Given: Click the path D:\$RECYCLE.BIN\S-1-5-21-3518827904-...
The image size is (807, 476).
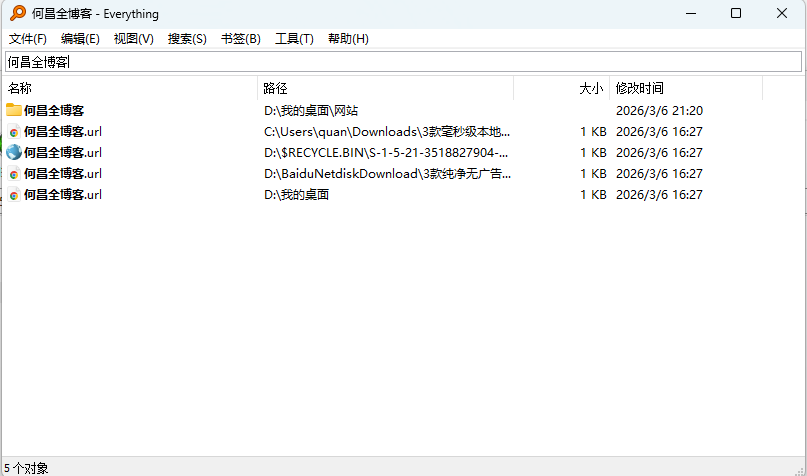Looking at the screenshot, I should point(386,153).
